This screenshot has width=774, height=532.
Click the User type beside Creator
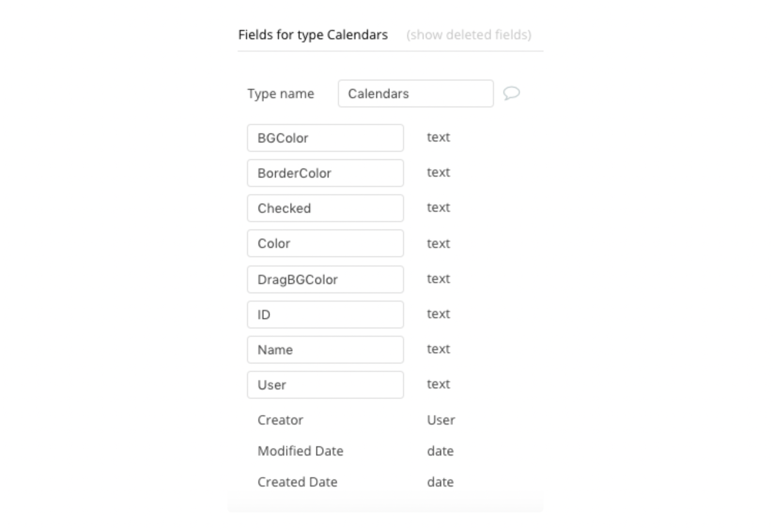click(x=441, y=420)
